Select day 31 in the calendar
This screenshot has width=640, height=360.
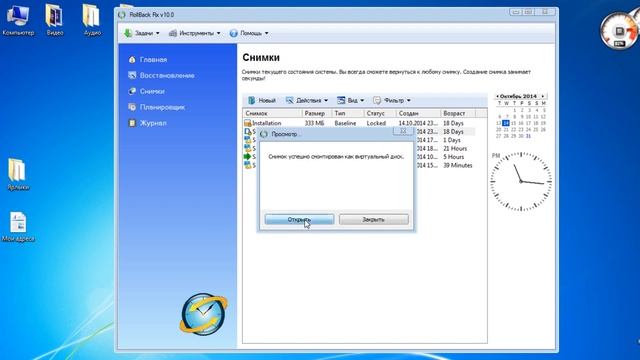(x=528, y=136)
